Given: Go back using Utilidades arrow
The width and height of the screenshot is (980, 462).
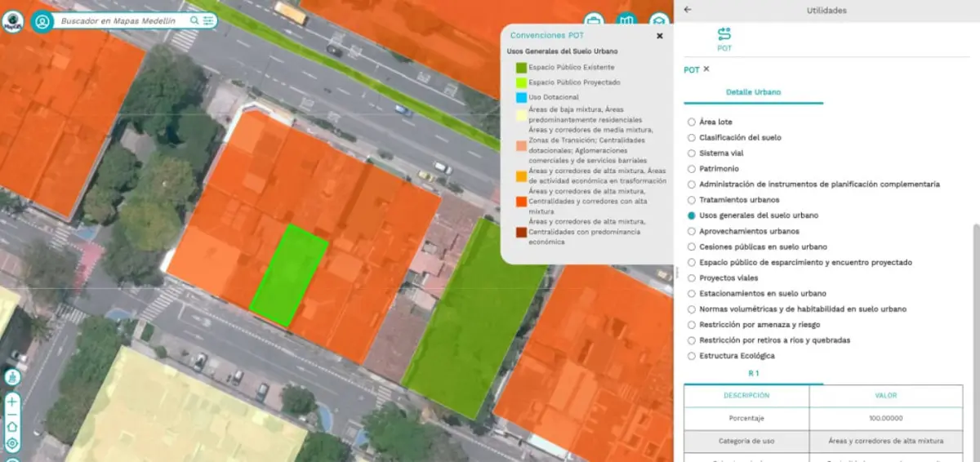Looking at the screenshot, I should click(688, 10).
